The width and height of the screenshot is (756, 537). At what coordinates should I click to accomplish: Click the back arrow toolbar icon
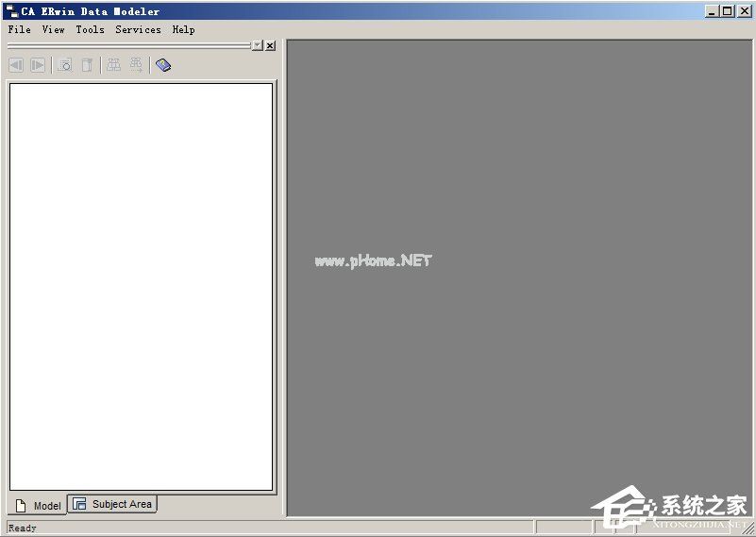tap(16, 65)
